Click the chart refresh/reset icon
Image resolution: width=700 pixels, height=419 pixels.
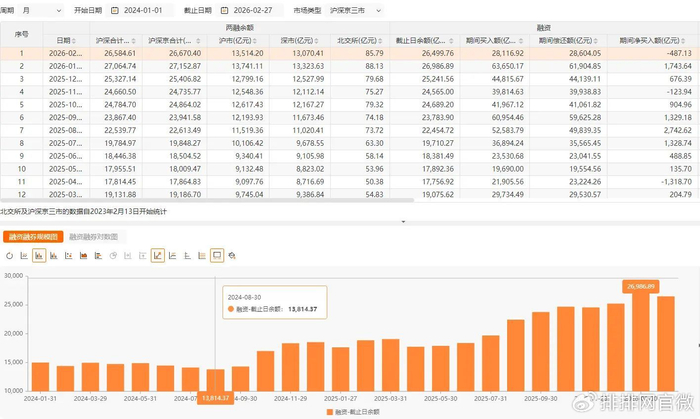(10, 255)
